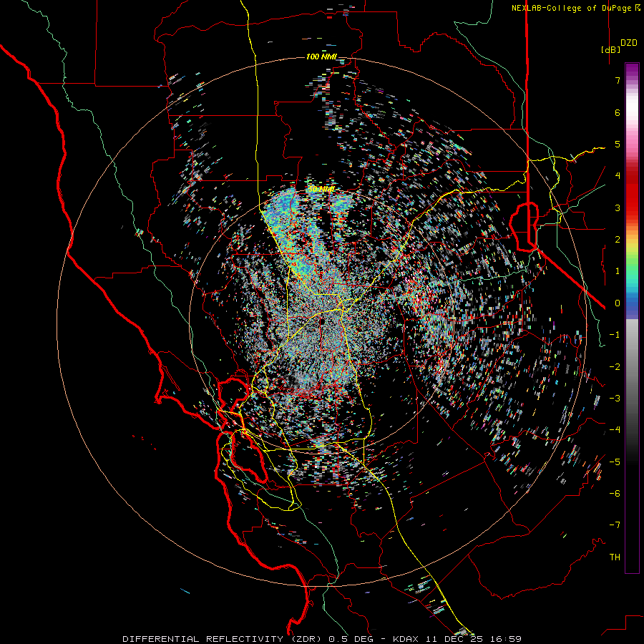Viewport: 644px width, 644px height.
Task: Click the 3 tick label on color scale
Action: (618, 208)
